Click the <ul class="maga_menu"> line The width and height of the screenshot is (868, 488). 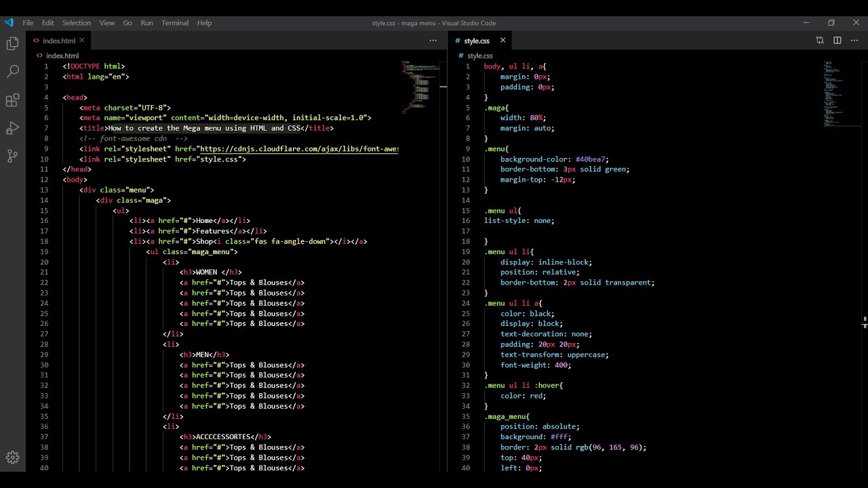pyautogui.click(x=192, y=251)
